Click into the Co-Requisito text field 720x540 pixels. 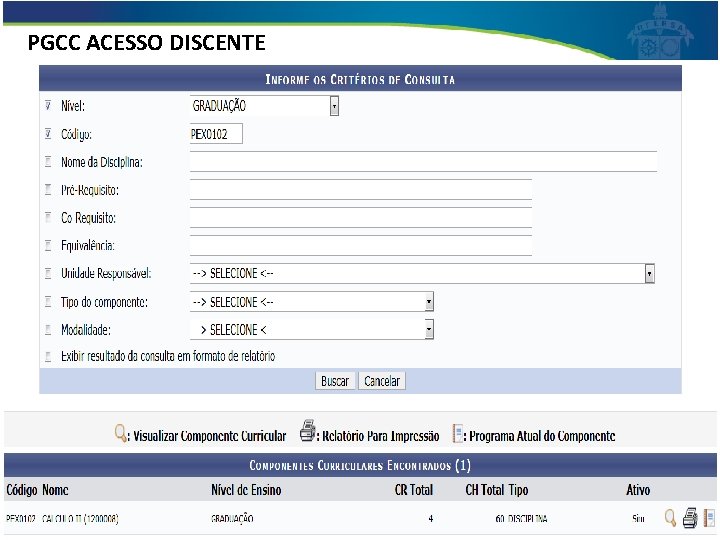[361, 217]
